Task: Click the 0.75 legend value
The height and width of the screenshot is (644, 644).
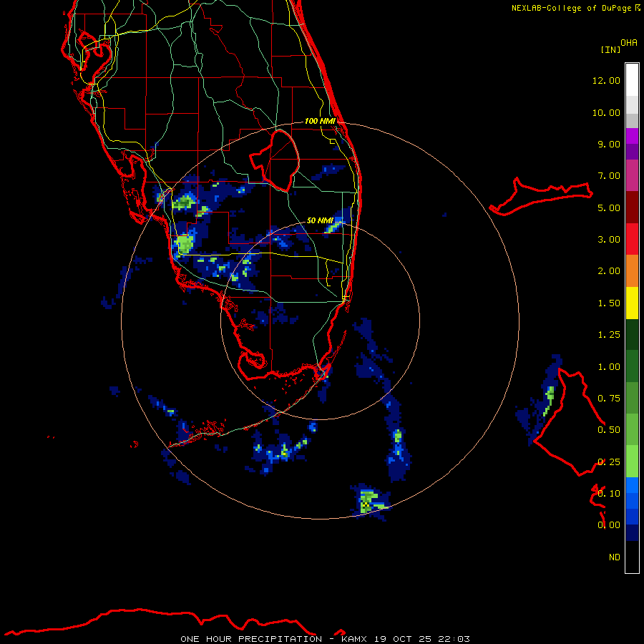Action: point(609,399)
